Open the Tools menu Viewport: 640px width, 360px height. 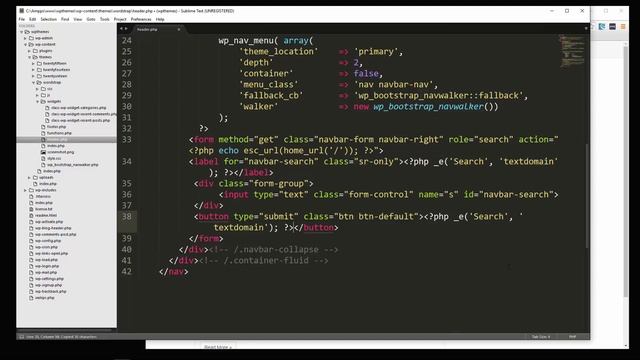click(105, 19)
